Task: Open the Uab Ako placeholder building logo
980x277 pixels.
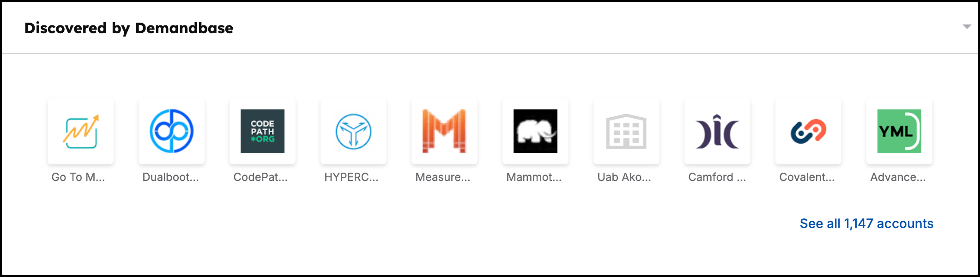Action: pyautogui.click(x=626, y=131)
